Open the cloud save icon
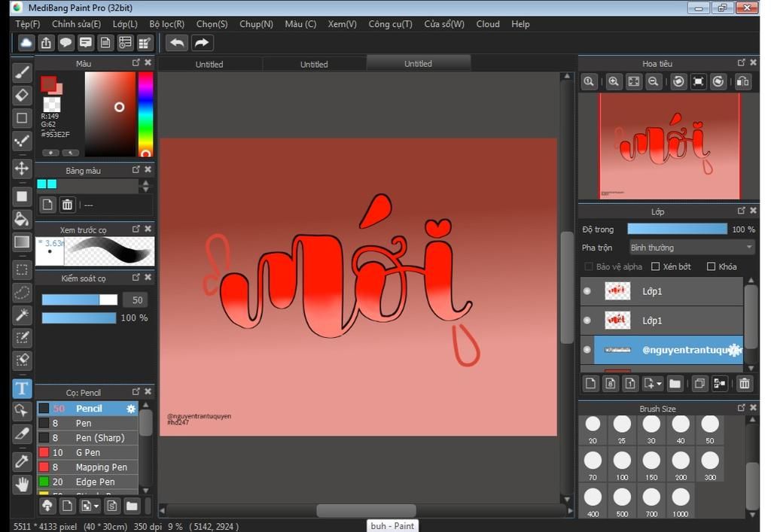This screenshot has height=532, width=771. click(26, 43)
